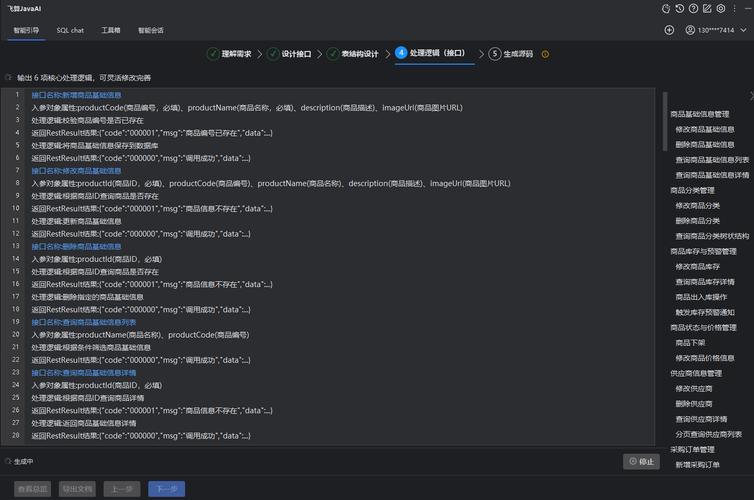Select 新增采购订单 in the outline
Image resolution: width=754 pixels, height=500 pixels.
(698, 465)
